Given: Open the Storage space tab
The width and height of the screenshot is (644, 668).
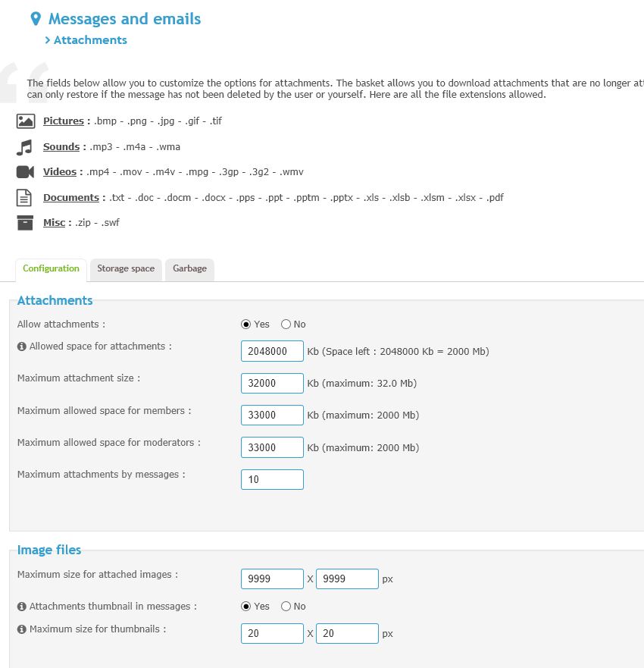Looking at the screenshot, I should click(x=126, y=270).
